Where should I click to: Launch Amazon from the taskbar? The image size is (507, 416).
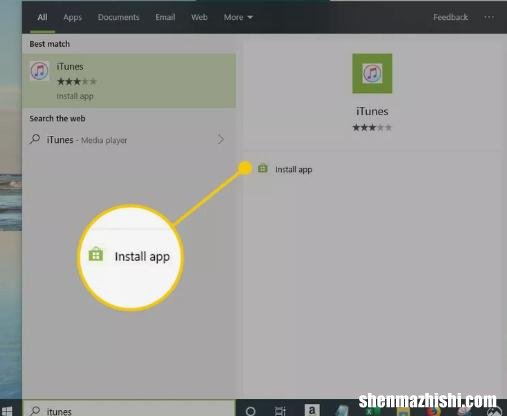[x=312, y=410]
